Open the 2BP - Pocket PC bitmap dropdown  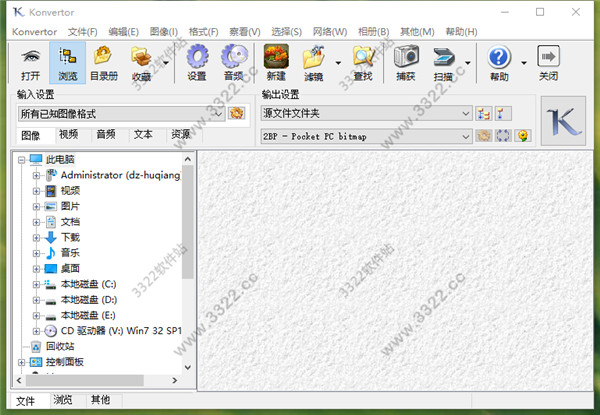point(366,136)
